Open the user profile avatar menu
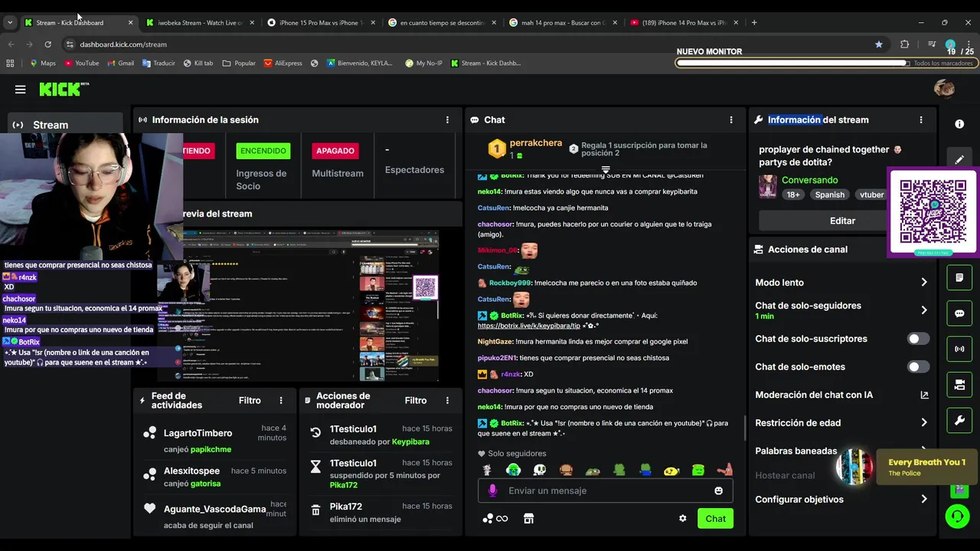The image size is (980, 551). point(944,88)
